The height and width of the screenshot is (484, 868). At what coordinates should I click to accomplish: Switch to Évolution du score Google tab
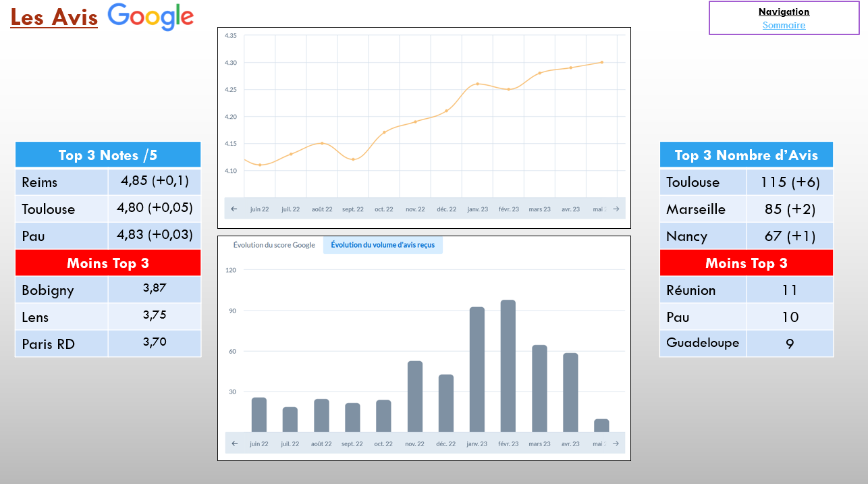tap(274, 245)
